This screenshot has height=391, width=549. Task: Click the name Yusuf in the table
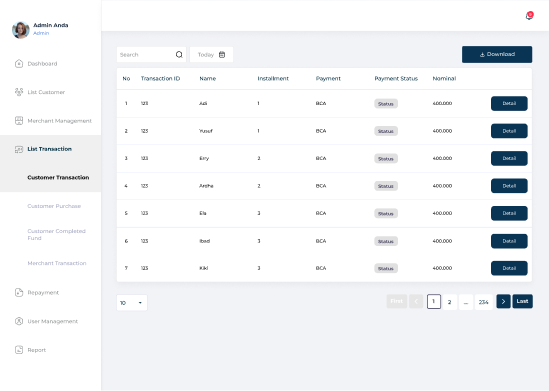point(206,131)
